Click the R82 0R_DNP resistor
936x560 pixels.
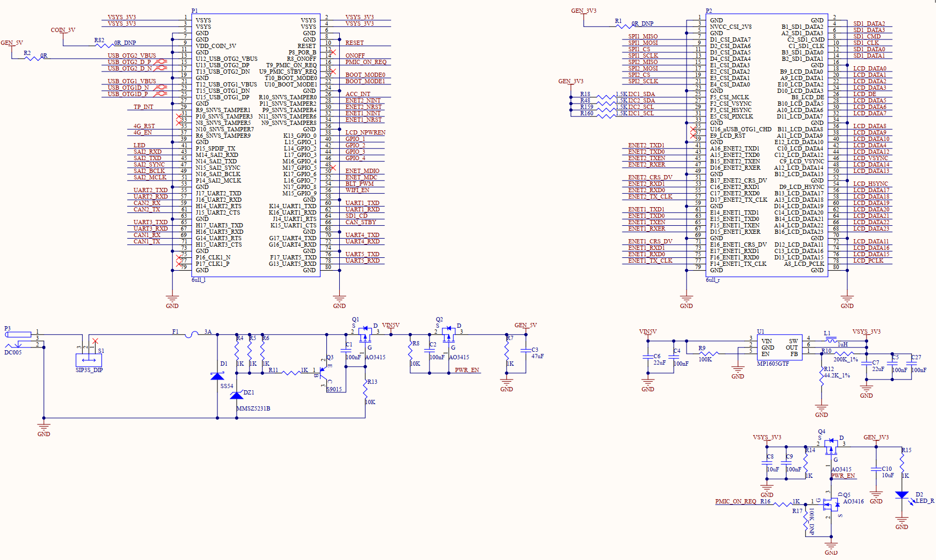pos(103,46)
